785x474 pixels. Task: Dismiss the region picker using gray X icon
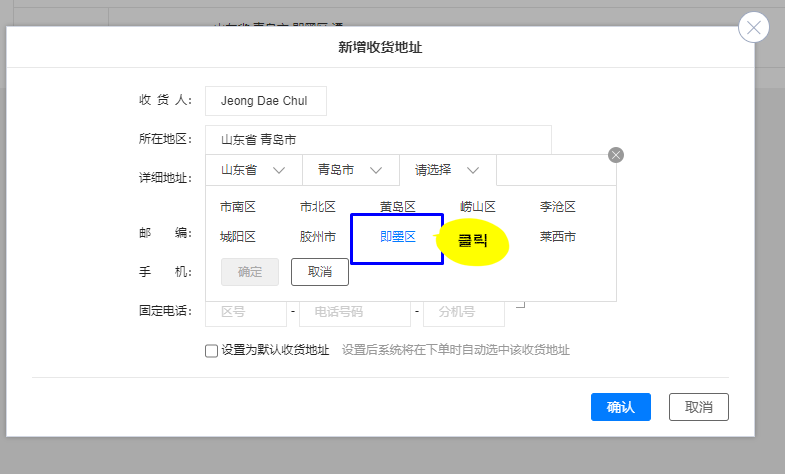[x=616, y=154]
